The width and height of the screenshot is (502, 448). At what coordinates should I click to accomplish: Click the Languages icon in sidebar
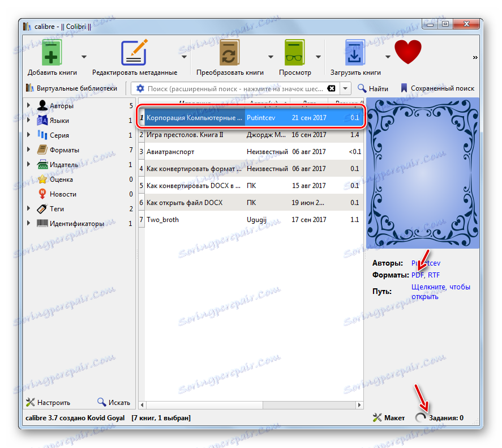point(42,120)
